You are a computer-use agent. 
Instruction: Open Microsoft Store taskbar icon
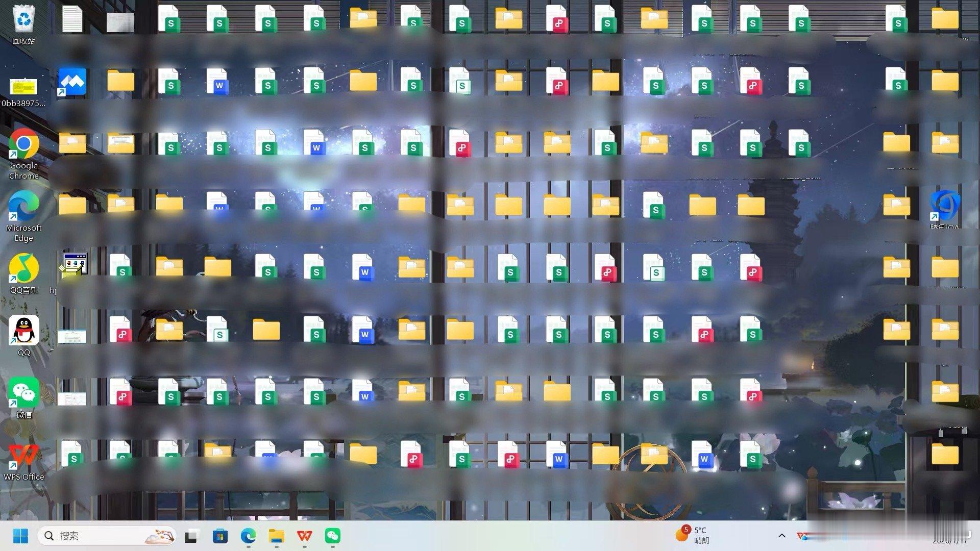click(220, 536)
